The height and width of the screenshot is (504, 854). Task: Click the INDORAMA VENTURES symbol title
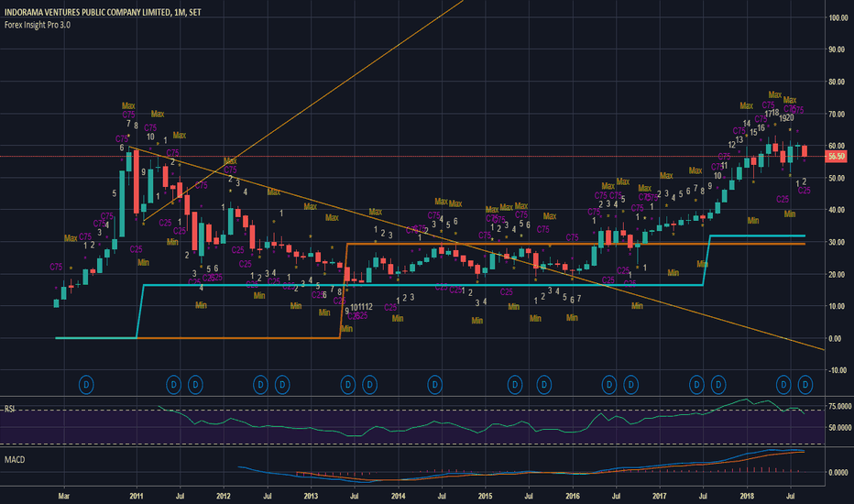coord(103,12)
